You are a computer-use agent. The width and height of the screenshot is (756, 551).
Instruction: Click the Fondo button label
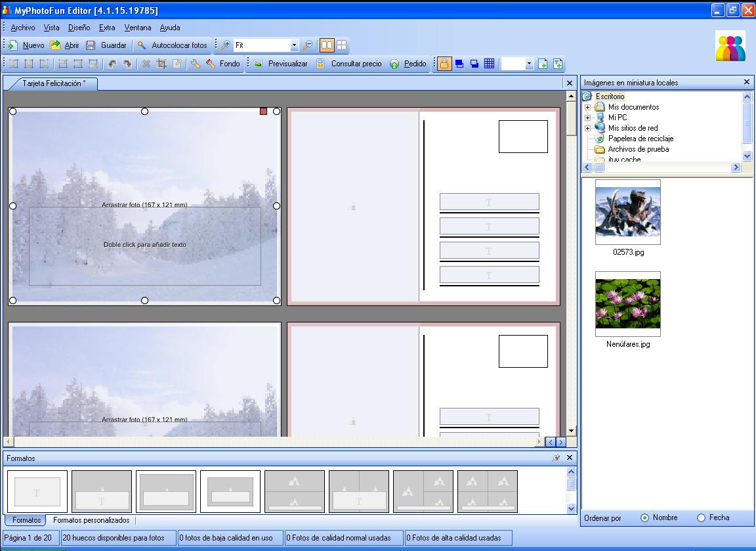(x=230, y=64)
